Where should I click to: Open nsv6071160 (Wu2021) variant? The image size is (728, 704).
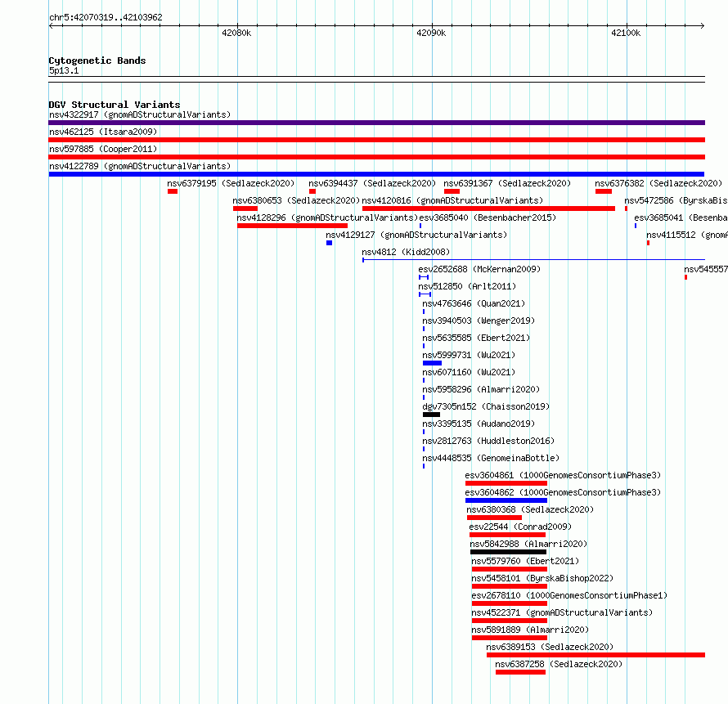469,372
